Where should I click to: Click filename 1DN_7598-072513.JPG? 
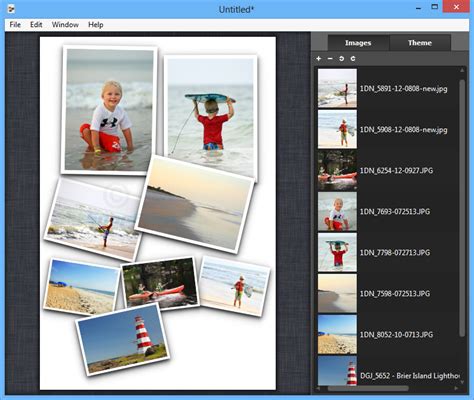click(x=395, y=294)
